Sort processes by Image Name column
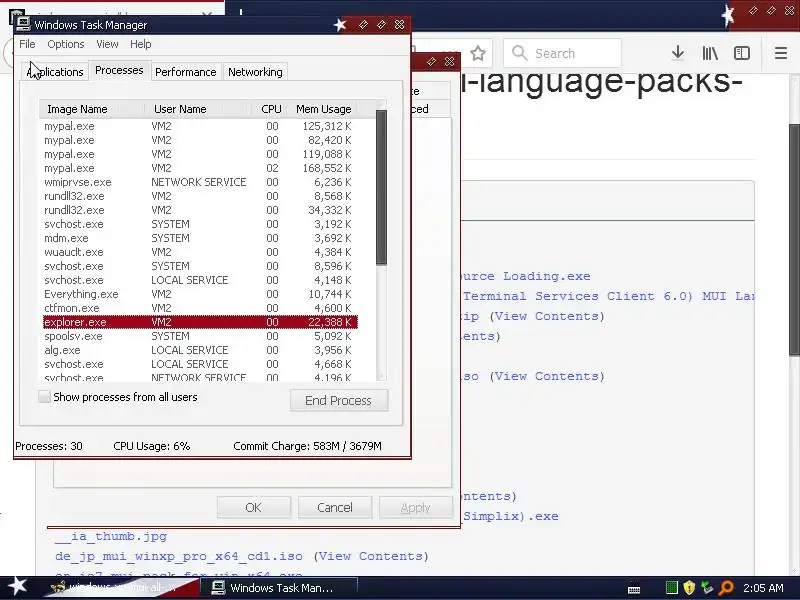This screenshot has width=800, height=600. click(92, 109)
